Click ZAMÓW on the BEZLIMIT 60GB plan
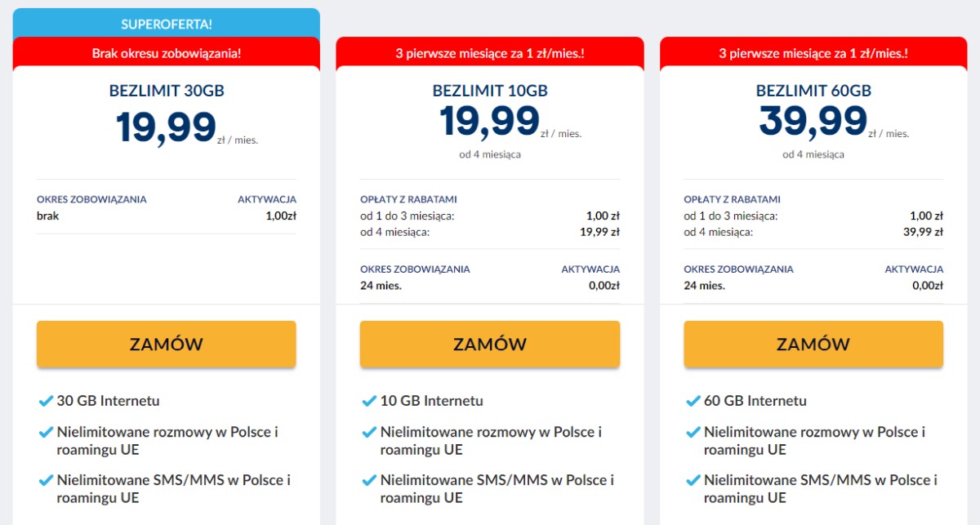This screenshot has width=980, height=525. (813, 344)
